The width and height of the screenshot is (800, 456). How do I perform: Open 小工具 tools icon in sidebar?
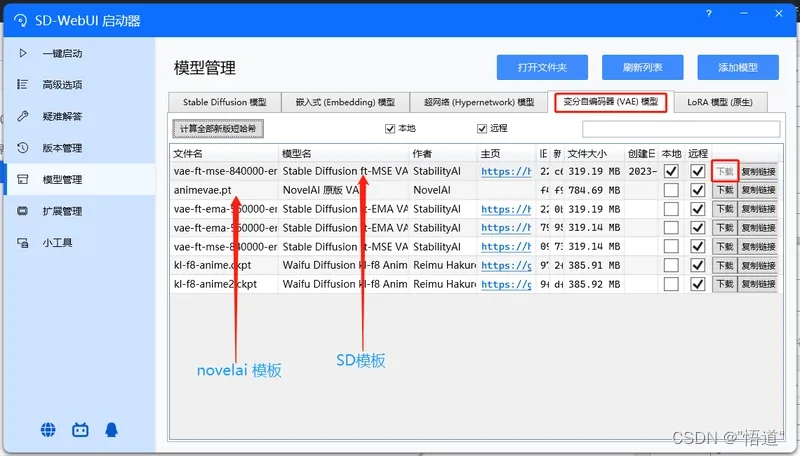(22, 243)
